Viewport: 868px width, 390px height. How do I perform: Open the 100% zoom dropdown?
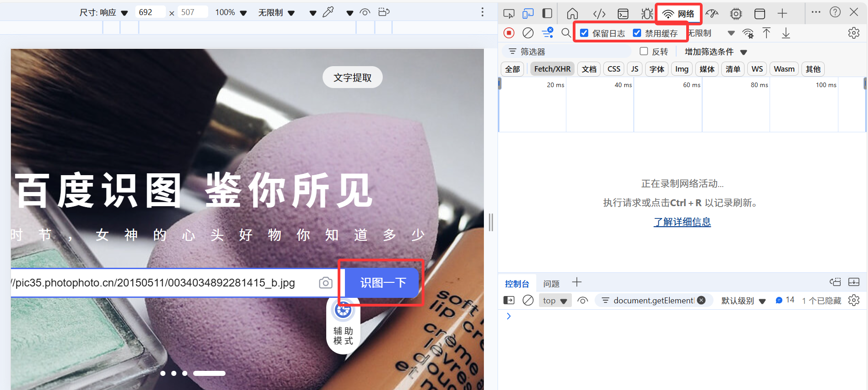231,12
